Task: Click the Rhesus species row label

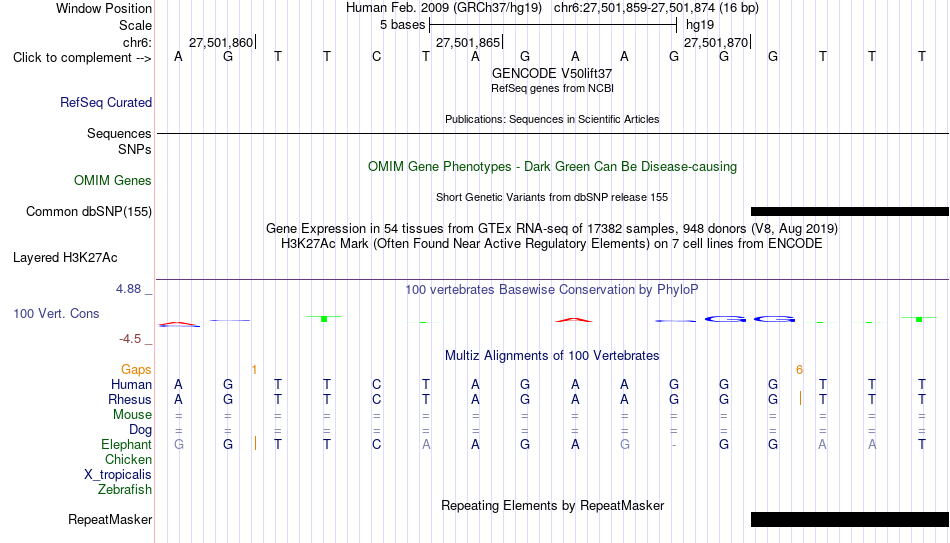Action: pyautogui.click(x=130, y=400)
